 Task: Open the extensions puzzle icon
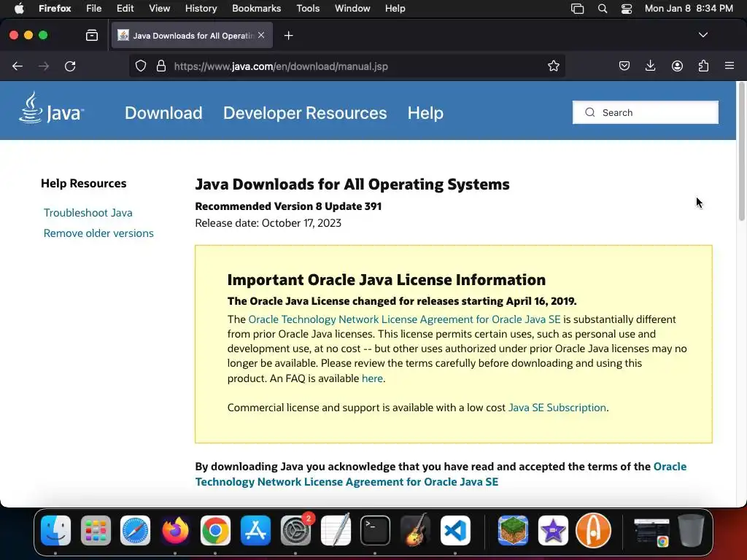click(703, 66)
